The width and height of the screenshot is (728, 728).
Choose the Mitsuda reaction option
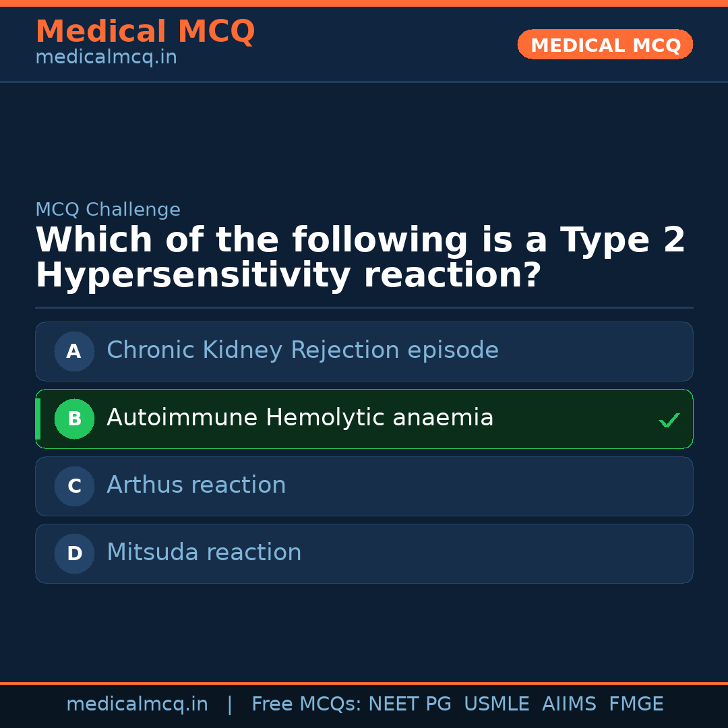point(204,553)
